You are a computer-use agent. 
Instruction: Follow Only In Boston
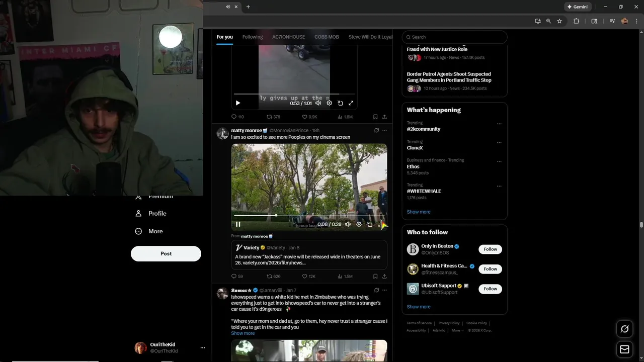click(490, 249)
